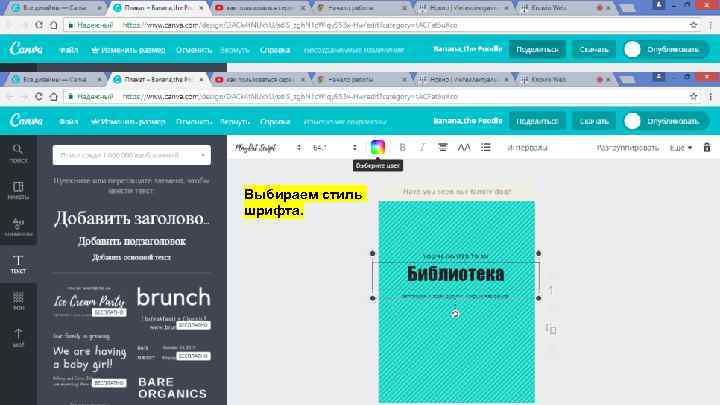Viewport: 720px width, 405px height.
Task: Click the browser menu dots in lower bar
Action: (x=710, y=96)
